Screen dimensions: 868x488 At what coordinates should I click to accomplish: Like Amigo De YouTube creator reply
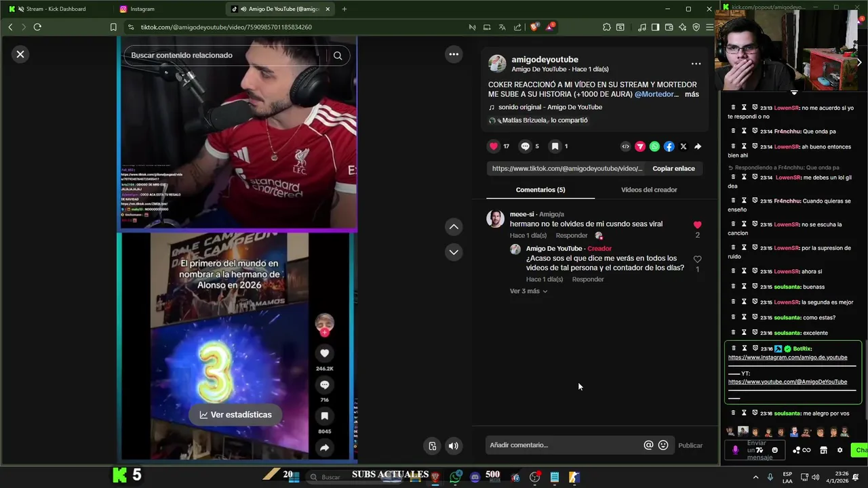(697, 260)
